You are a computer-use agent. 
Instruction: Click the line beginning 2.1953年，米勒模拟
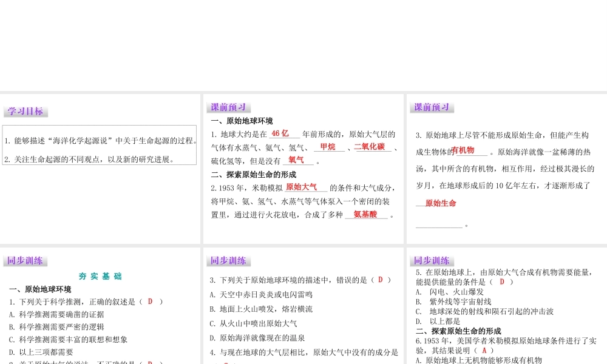point(303,187)
